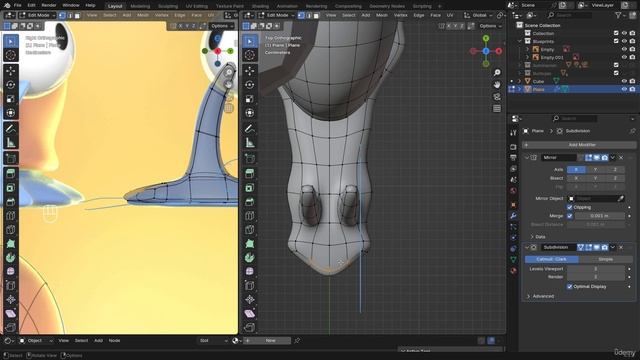Viewport: 640px width, 360px height.
Task: Uncheck the Collection exclude checkbox
Action: point(616,33)
